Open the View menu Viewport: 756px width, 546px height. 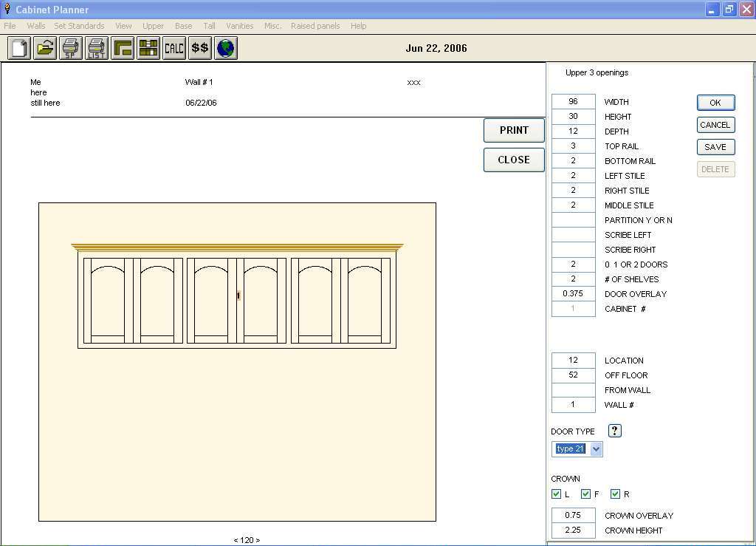coord(123,26)
